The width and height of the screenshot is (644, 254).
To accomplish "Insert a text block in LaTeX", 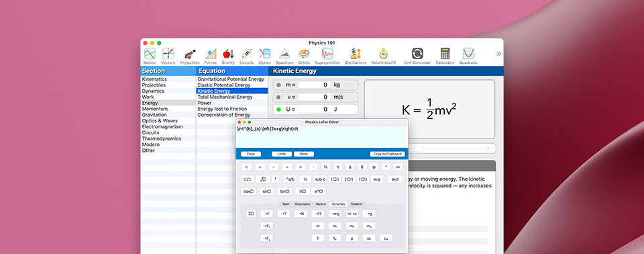I will click(x=395, y=179).
